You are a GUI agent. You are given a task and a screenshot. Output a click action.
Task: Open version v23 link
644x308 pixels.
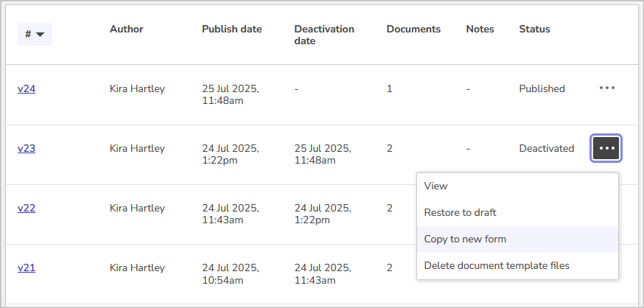point(27,148)
